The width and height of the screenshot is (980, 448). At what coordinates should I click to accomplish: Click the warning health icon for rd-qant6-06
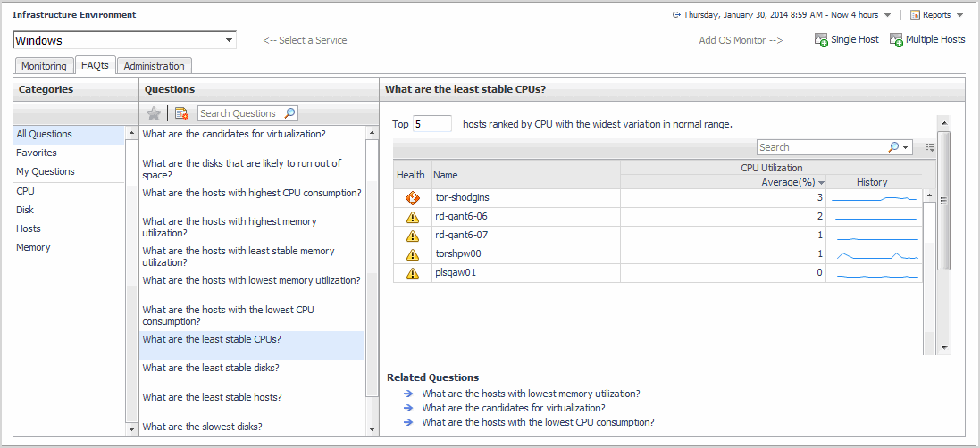click(412, 217)
